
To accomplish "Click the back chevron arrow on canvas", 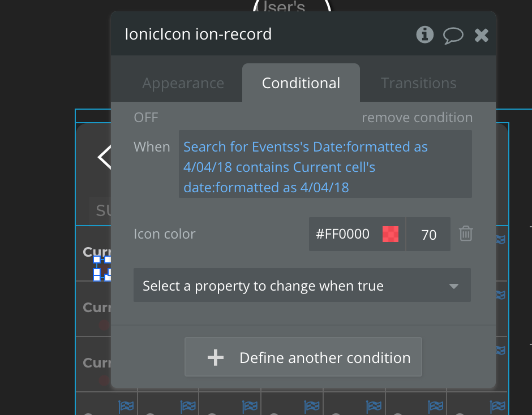I will [x=105, y=157].
